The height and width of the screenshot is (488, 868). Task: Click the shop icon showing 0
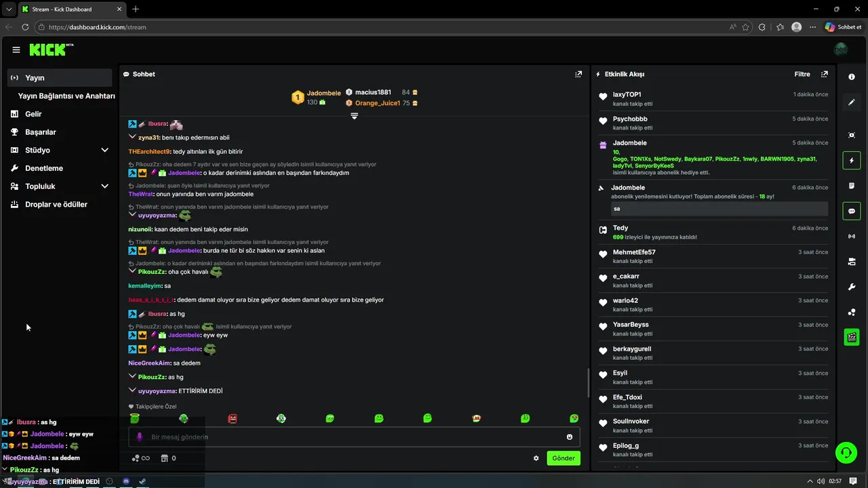168,458
